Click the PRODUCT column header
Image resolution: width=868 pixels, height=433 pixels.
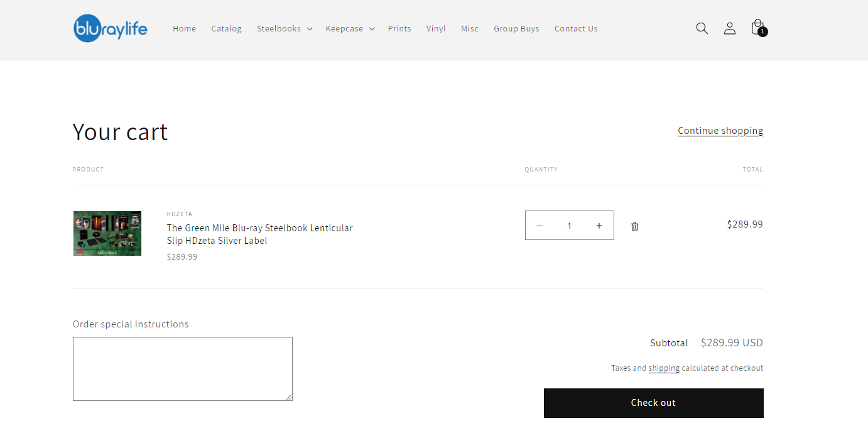coord(88,170)
